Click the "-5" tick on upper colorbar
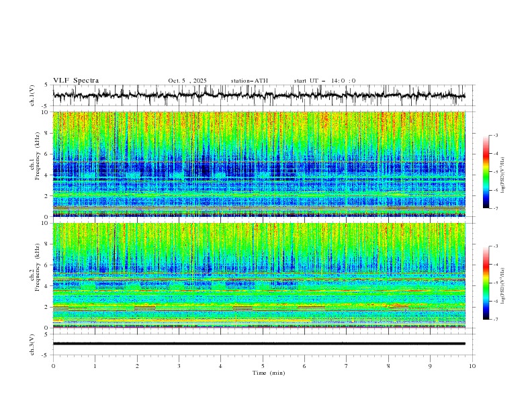 click(496, 172)
